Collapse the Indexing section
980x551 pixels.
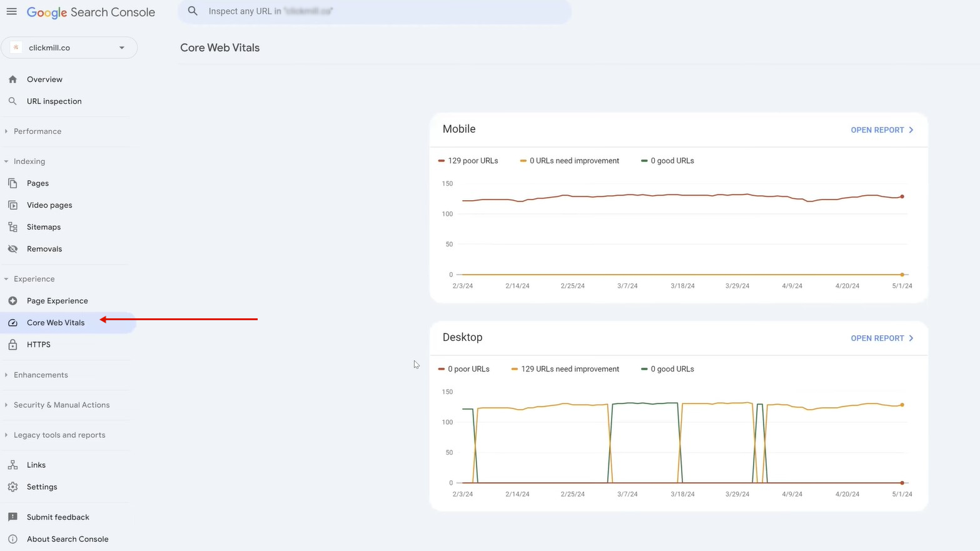(x=29, y=161)
